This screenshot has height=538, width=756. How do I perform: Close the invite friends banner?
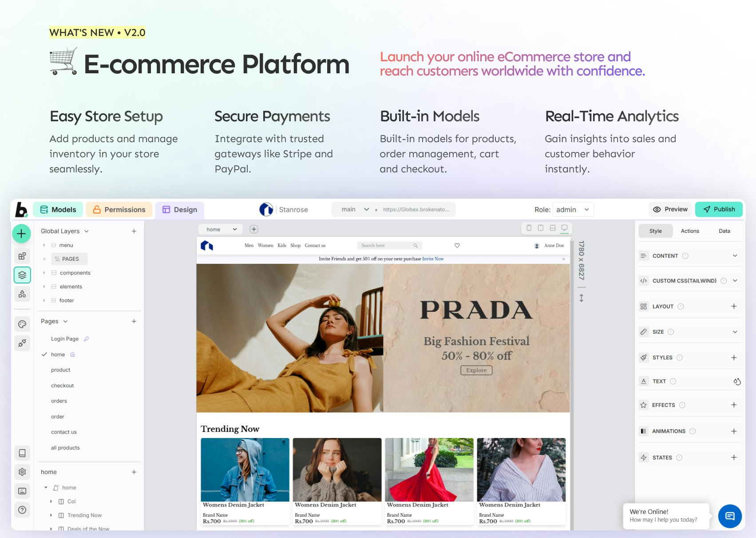tap(564, 259)
